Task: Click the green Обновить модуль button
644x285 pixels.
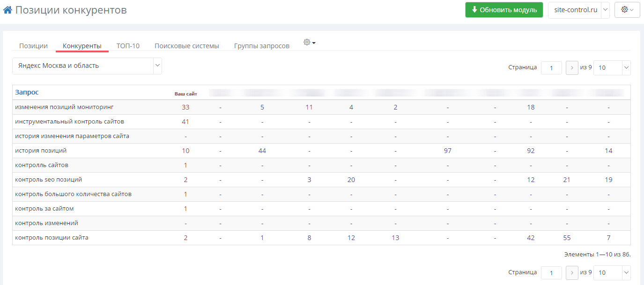Action: (x=503, y=10)
